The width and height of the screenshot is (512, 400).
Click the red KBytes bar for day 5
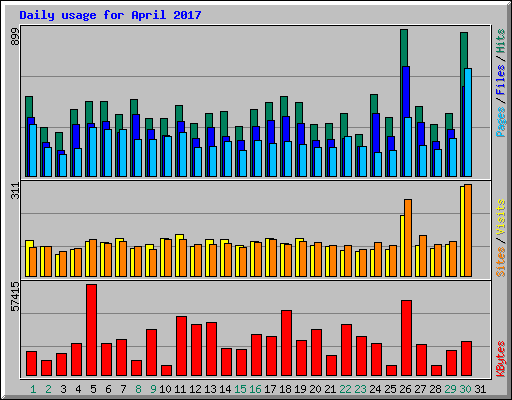pyautogui.click(x=92, y=330)
